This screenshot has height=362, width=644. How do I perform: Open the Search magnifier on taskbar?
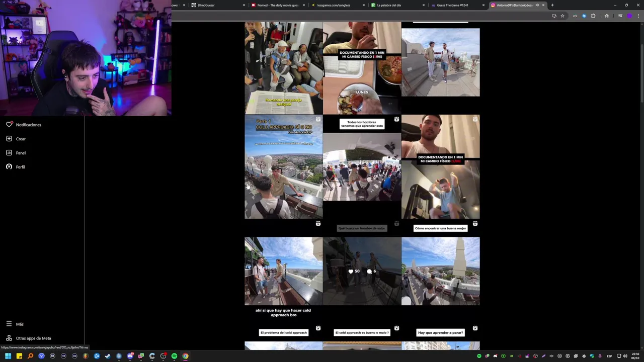click(30, 356)
